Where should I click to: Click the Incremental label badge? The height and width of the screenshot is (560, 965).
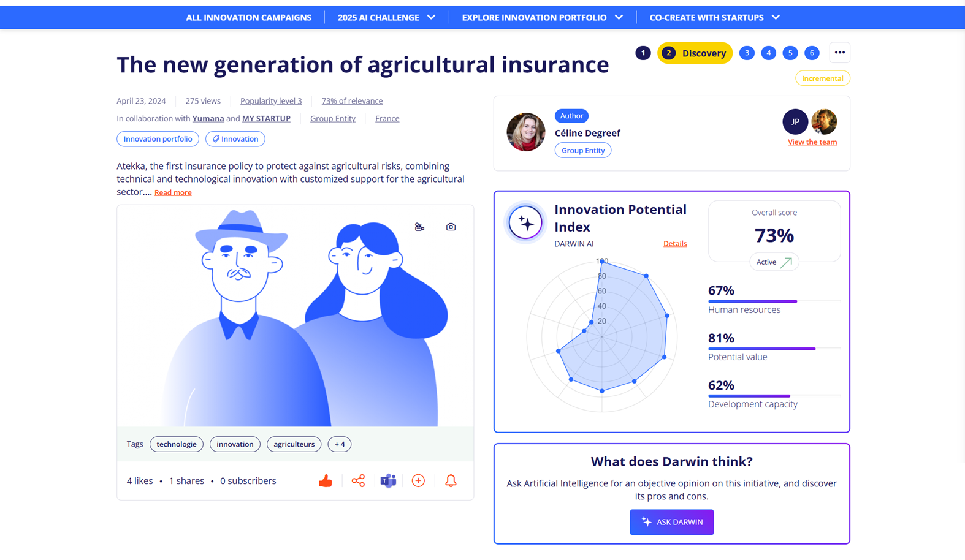(x=822, y=78)
